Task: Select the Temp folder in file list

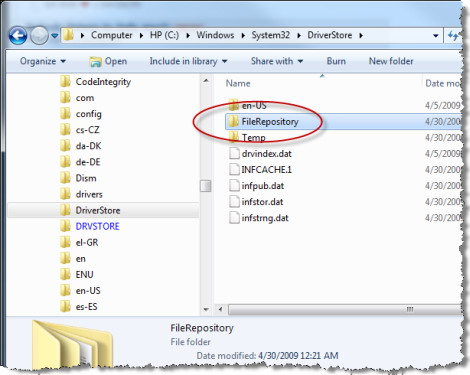Action: [x=247, y=138]
